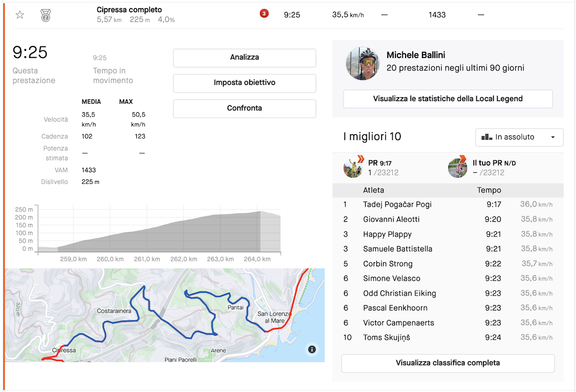
Task: Click the large 9:25 performance time
Action: coord(30,52)
